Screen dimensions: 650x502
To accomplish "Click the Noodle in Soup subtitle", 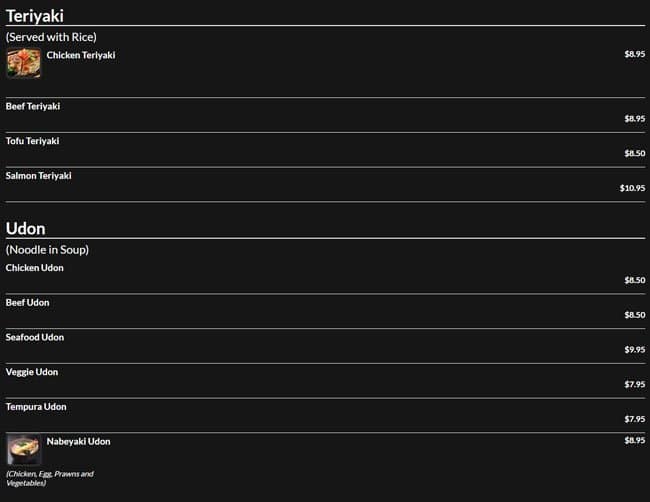I will 47,250.
